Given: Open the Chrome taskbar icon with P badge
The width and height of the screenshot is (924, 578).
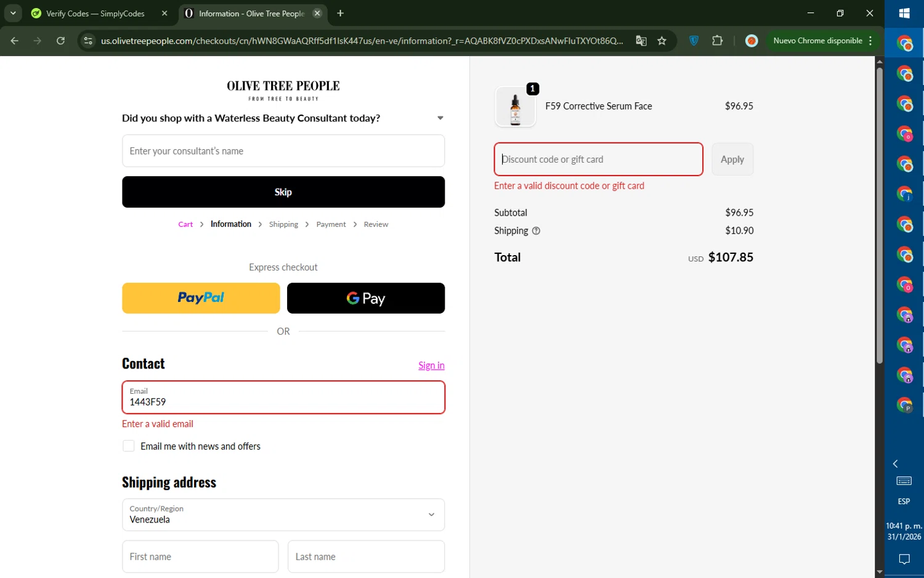Looking at the screenshot, I should (x=904, y=405).
